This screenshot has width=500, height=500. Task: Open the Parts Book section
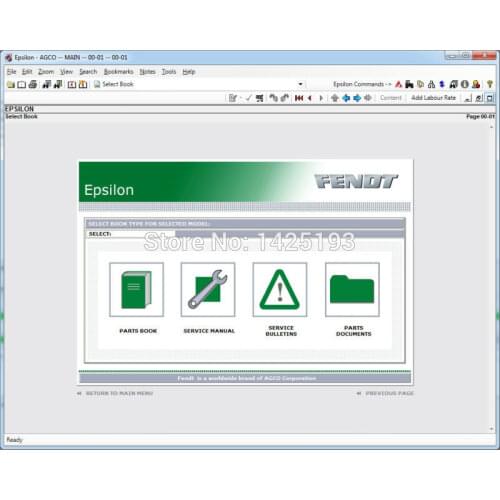click(136, 289)
